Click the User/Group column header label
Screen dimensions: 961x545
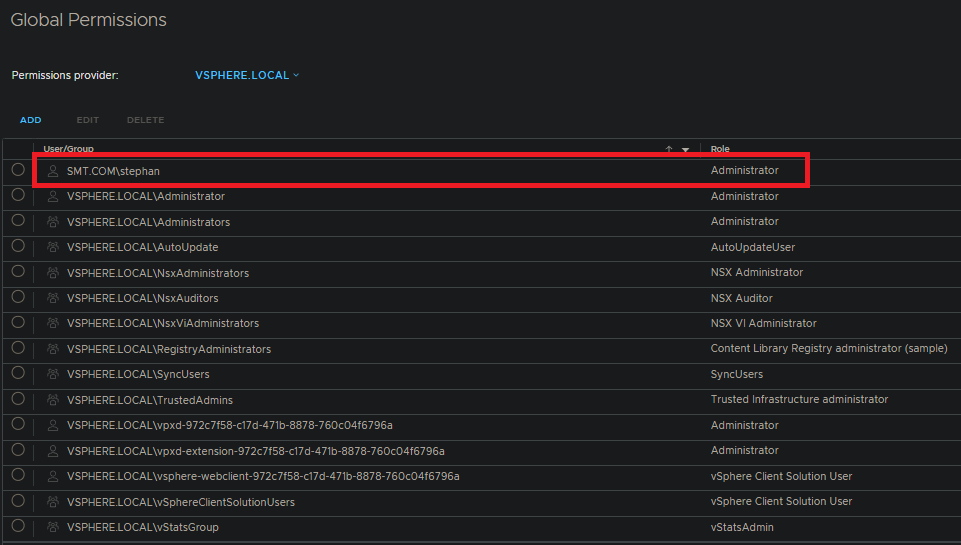click(68, 149)
